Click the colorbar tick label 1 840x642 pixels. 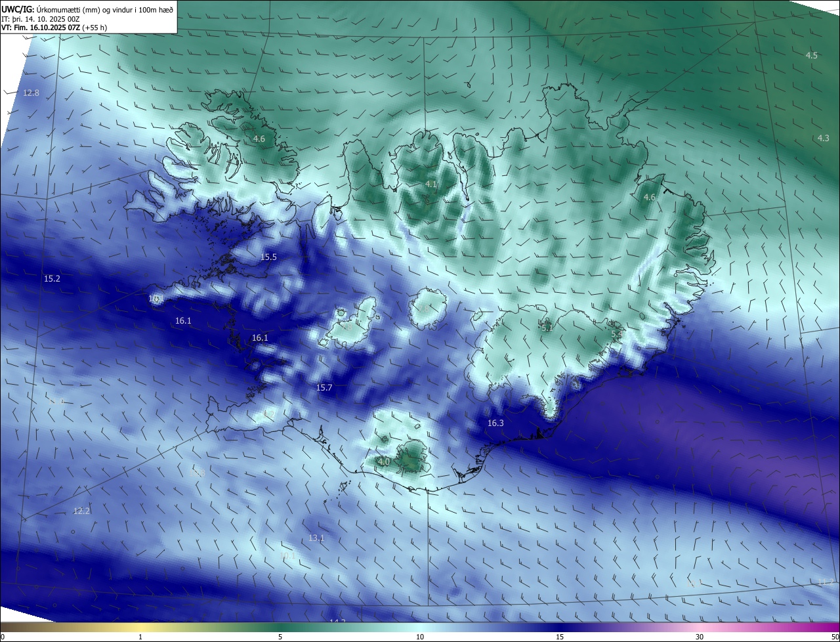coord(140,637)
